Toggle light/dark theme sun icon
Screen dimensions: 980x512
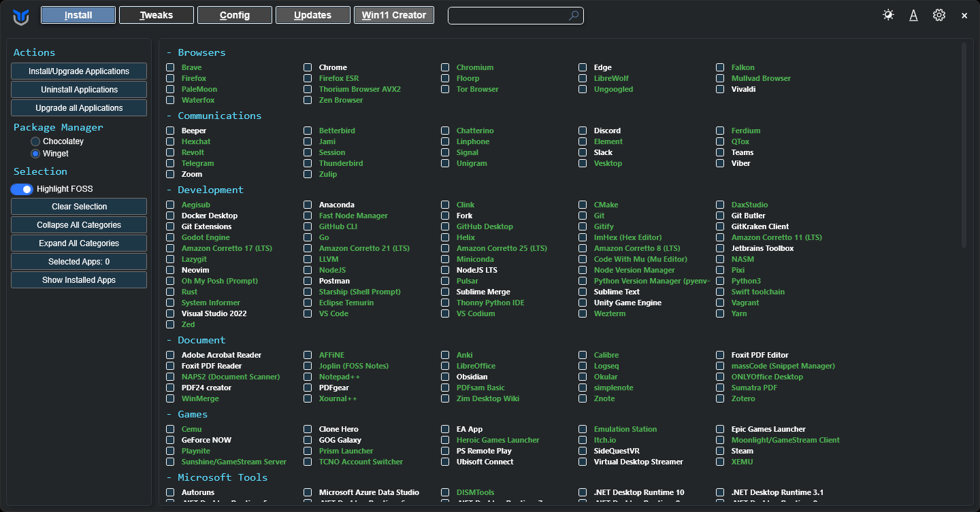click(888, 15)
